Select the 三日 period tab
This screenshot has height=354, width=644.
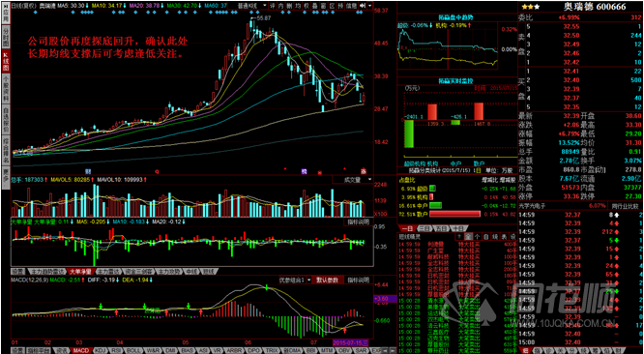point(425,228)
